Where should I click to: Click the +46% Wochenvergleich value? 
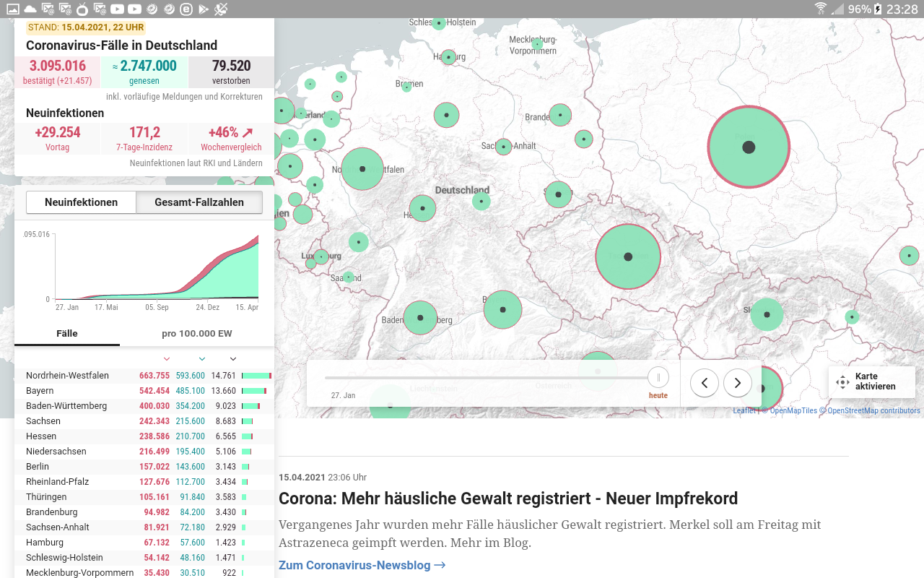click(x=231, y=132)
